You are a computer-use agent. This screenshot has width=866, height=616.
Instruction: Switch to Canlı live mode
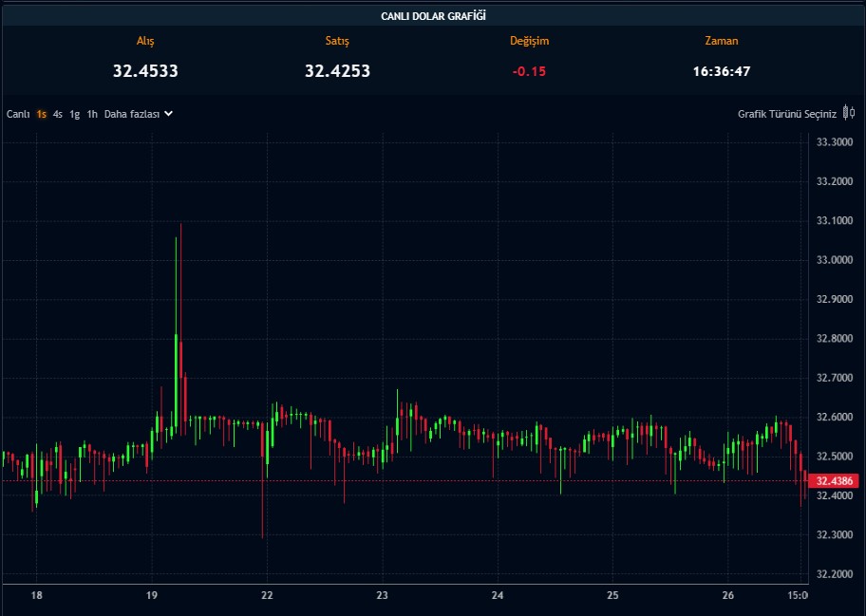pos(16,114)
